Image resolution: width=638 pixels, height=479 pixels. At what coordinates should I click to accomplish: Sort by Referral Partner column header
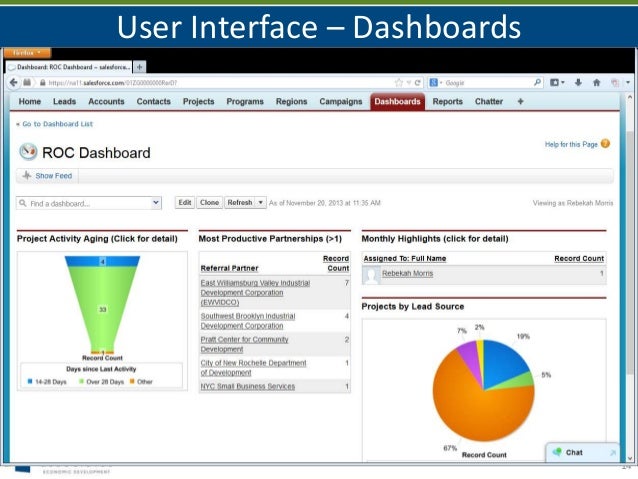(229, 268)
